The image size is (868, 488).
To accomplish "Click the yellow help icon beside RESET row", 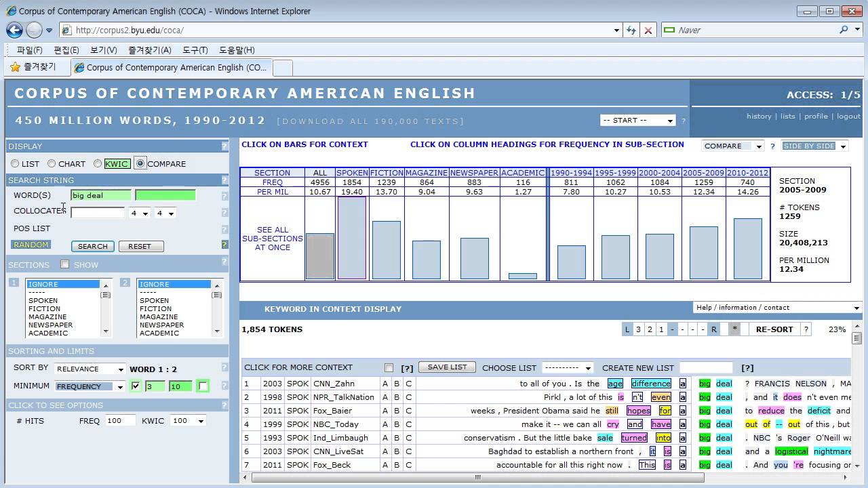I will click(224, 245).
